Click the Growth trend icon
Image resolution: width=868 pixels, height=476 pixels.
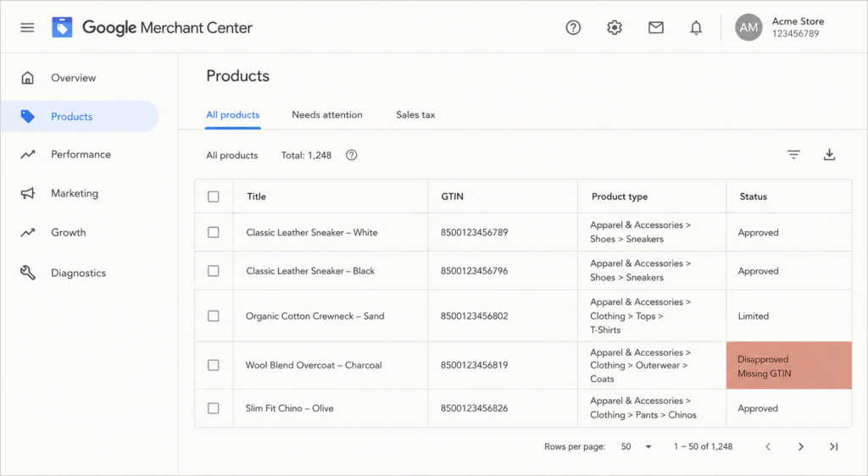pos(28,233)
